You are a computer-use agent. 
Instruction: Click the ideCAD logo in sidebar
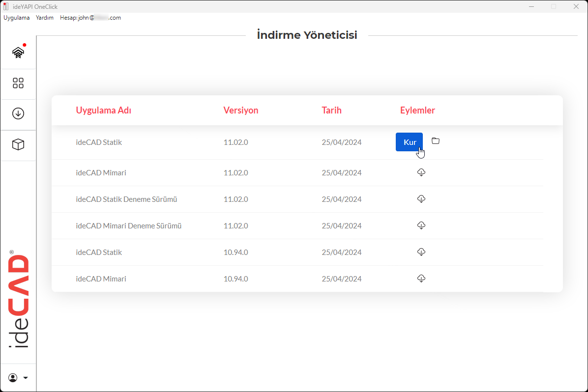coord(18,301)
